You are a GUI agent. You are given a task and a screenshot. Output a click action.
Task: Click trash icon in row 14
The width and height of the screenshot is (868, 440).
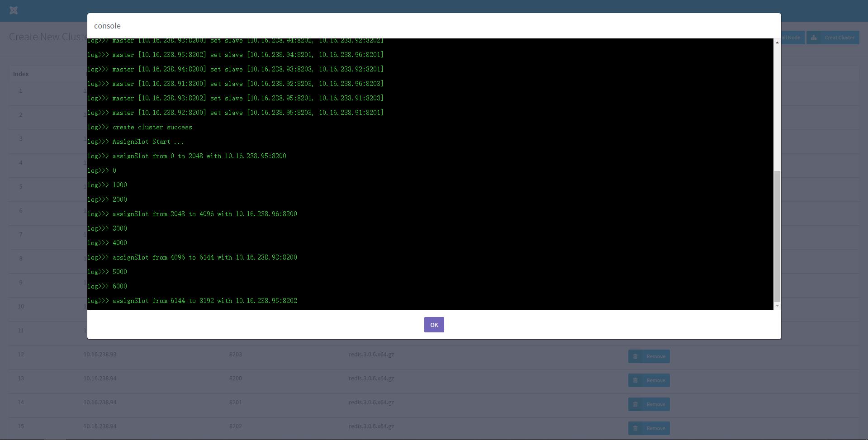pyautogui.click(x=635, y=404)
